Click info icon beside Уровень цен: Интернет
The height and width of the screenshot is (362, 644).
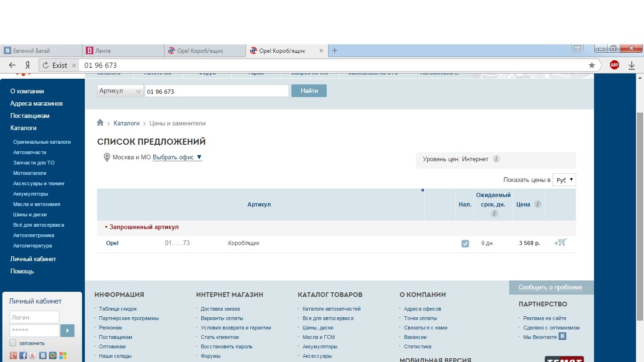(x=496, y=159)
